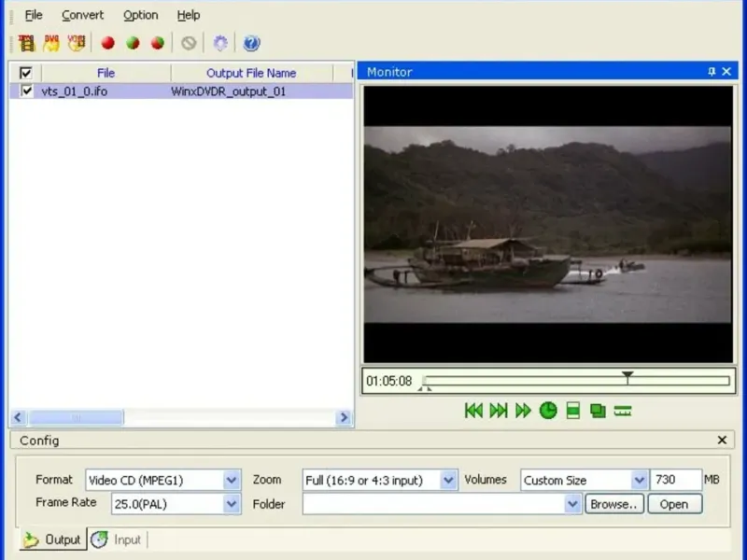Select the vts_01_0.ifo file name
This screenshot has height=560, width=747.
click(x=75, y=91)
